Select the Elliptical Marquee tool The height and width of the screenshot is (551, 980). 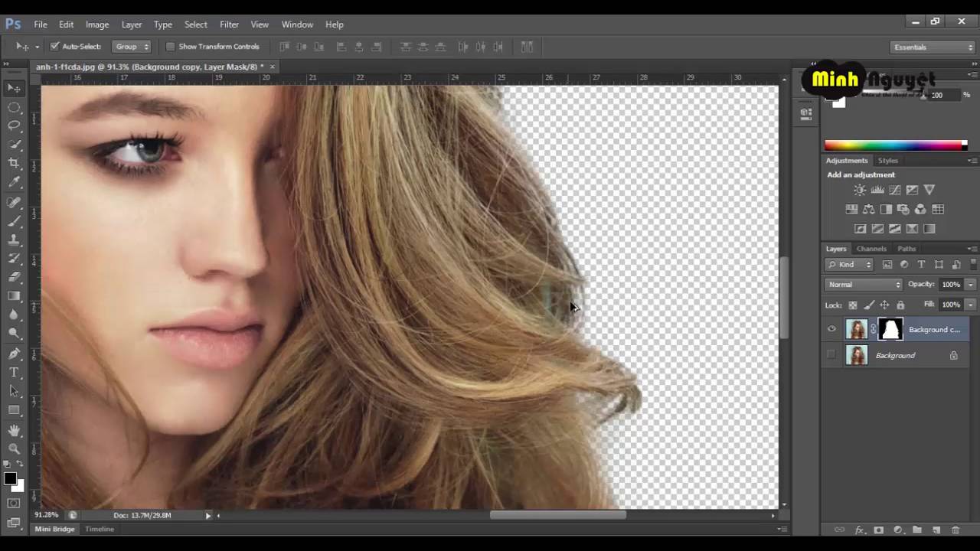[14, 107]
